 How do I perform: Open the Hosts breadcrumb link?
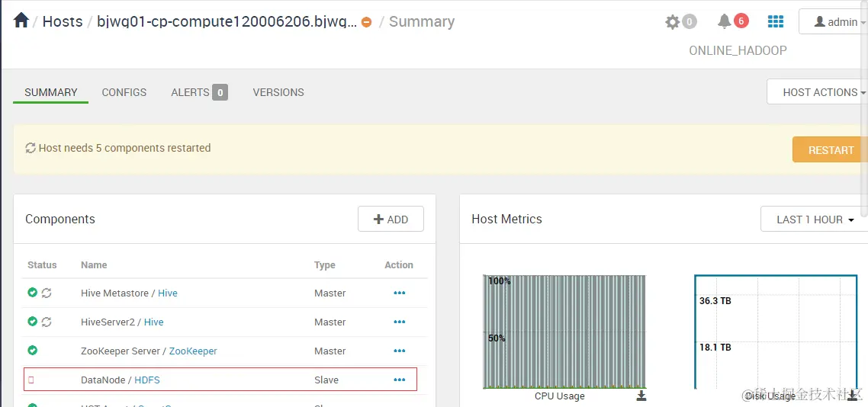[63, 21]
